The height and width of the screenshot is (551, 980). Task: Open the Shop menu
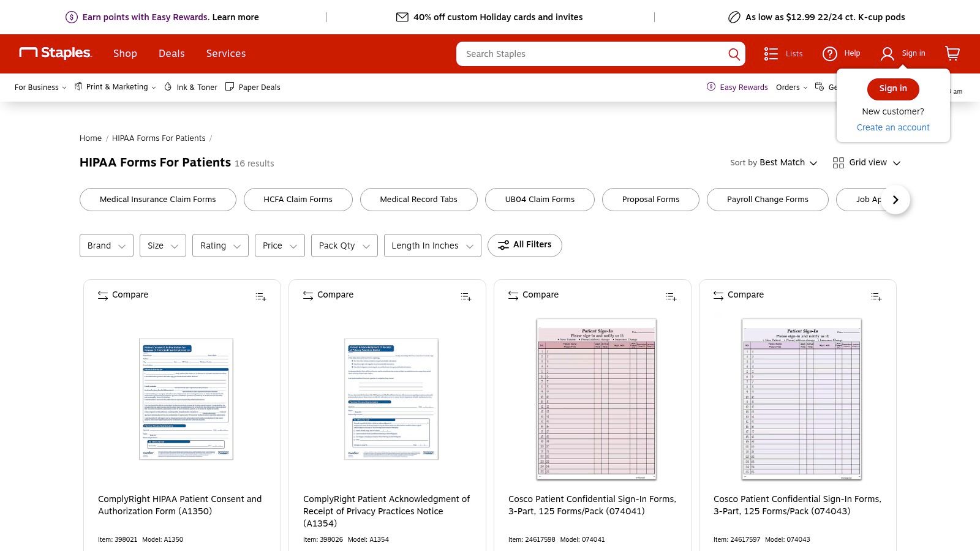coord(125,54)
